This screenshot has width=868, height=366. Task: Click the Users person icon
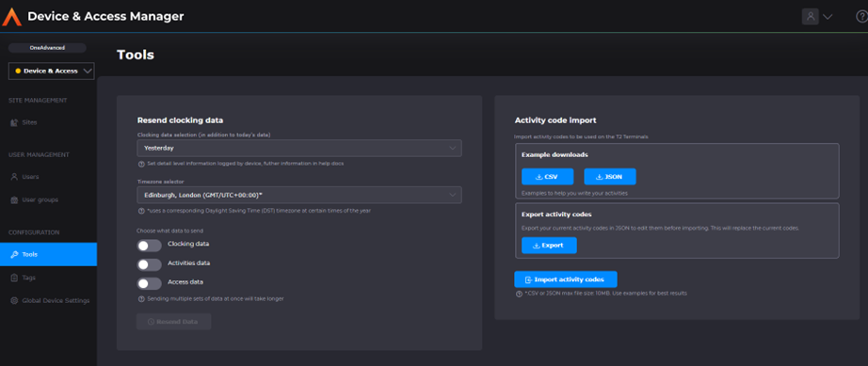click(14, 177)
